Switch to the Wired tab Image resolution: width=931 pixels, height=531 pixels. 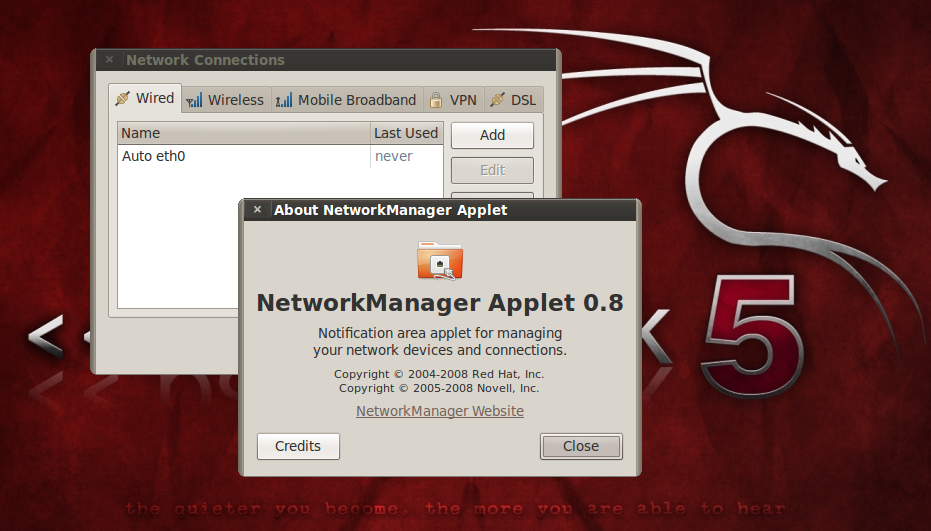tap(145, 98)
